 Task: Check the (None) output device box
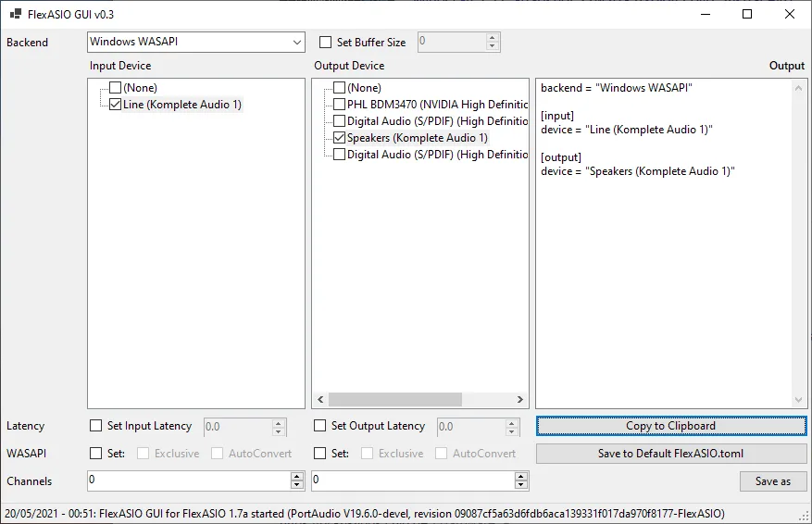339,88
